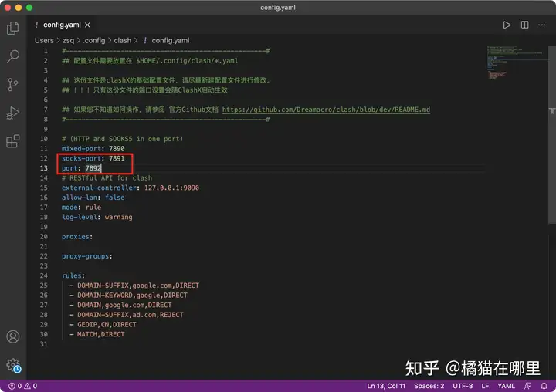The image size is (556, 392).
Task: Click the .config breadcrumb segment
Action: point(94,40)
